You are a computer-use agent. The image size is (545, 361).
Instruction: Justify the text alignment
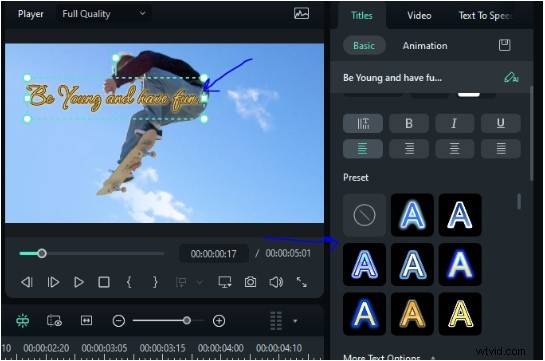501,149
